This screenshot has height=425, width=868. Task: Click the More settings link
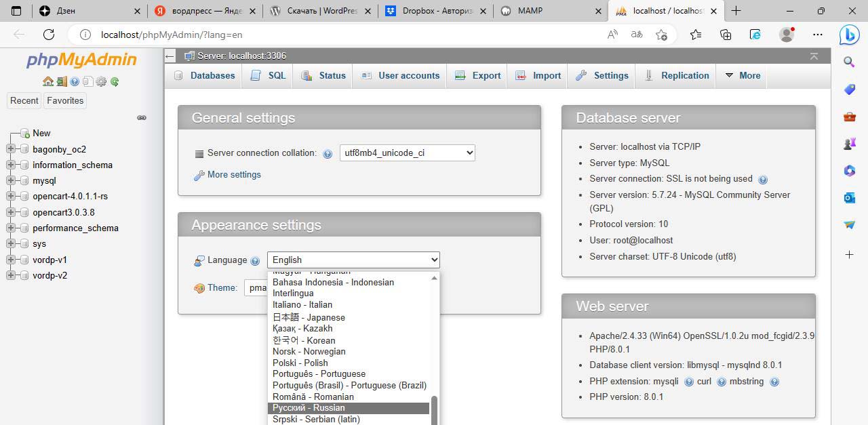[x=234, y=175]
